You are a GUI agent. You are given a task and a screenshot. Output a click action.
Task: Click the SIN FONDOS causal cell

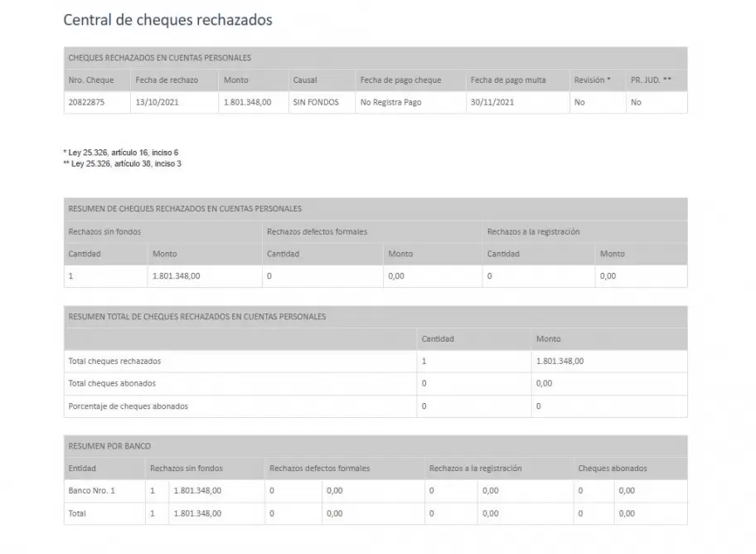[316, 103]
